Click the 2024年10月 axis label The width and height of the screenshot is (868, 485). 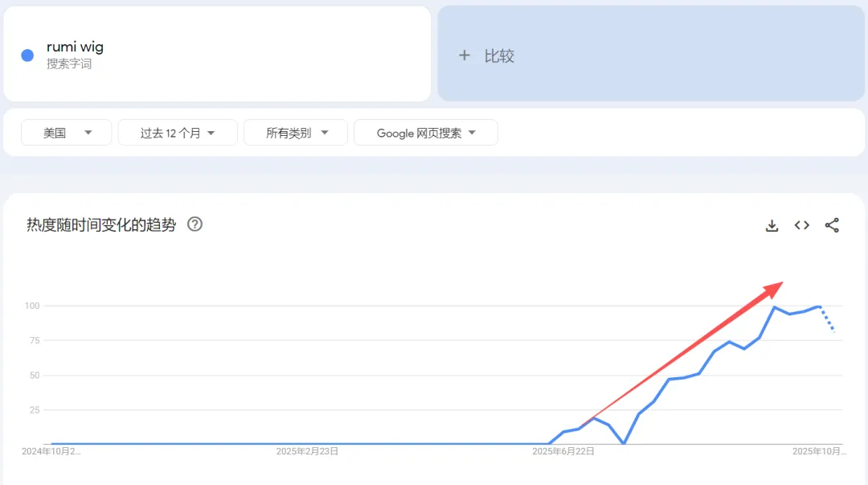[x=50, y=451]
